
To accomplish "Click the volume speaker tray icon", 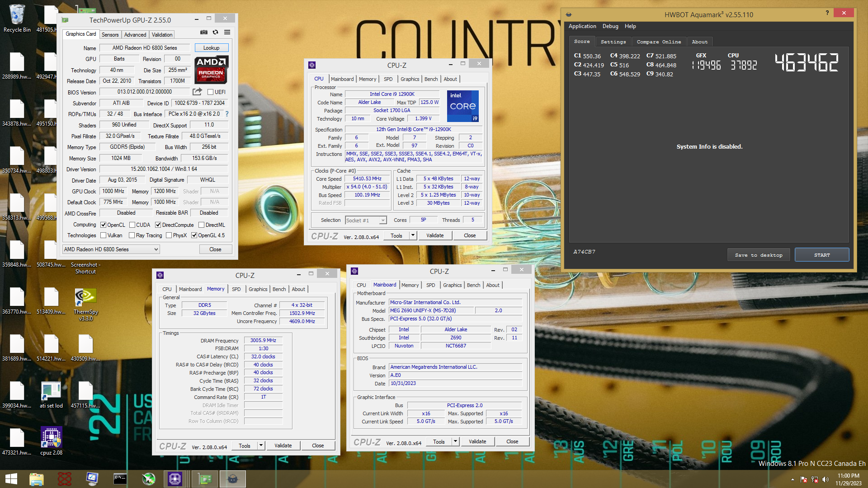I will (826, 479).
